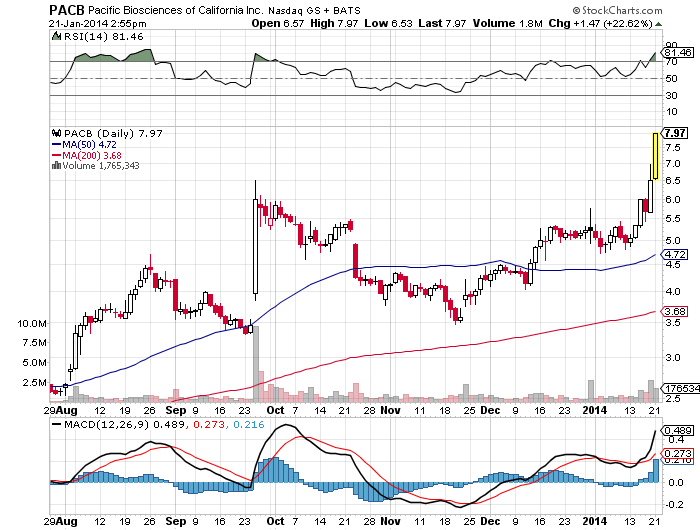
Task: Click the Oct label on price chart axis
Action: 275,410
